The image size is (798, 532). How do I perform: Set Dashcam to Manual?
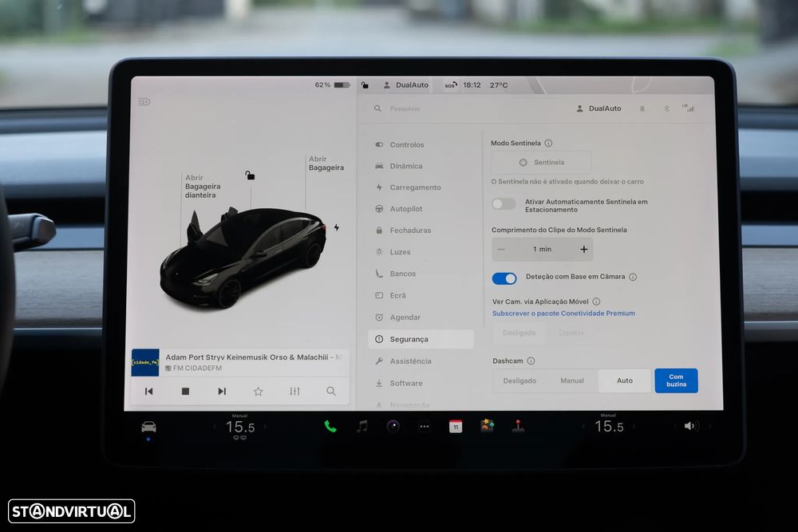point(572,380)
